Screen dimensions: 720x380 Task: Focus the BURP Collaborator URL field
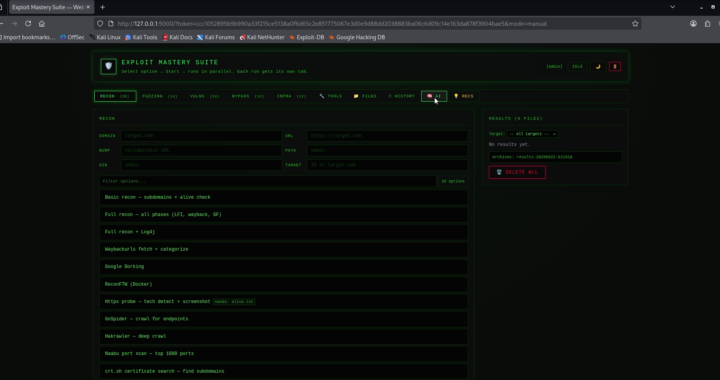pyautogui.click(x=201, y=151)
